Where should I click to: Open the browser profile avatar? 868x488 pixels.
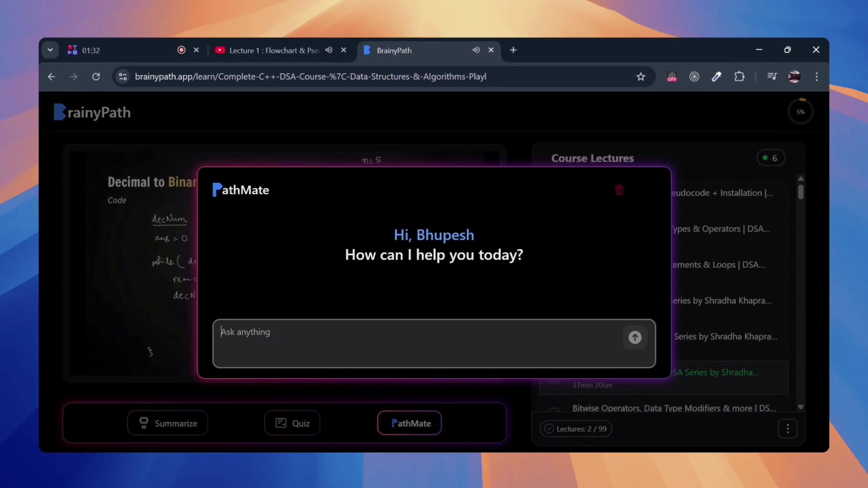click(x=794, y=77)
